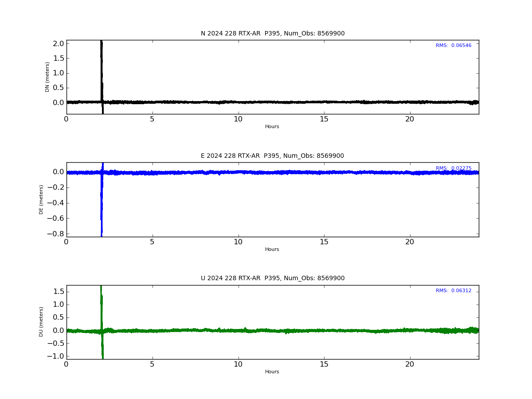Click the '5' hour tick under the north plot
Image resolution: width=532 pixels, height=399 pixels.
[152, 119]
